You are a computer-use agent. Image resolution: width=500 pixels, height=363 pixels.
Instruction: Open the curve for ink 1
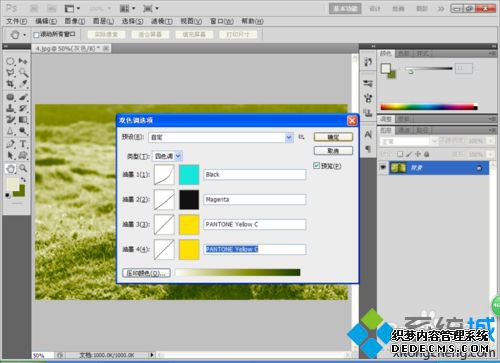[164, 174]
